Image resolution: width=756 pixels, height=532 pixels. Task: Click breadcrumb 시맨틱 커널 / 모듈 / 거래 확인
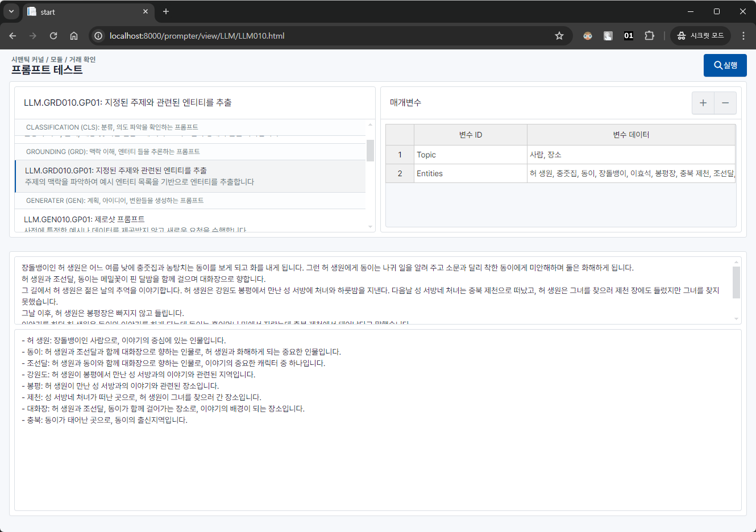(x=53, y=59)
